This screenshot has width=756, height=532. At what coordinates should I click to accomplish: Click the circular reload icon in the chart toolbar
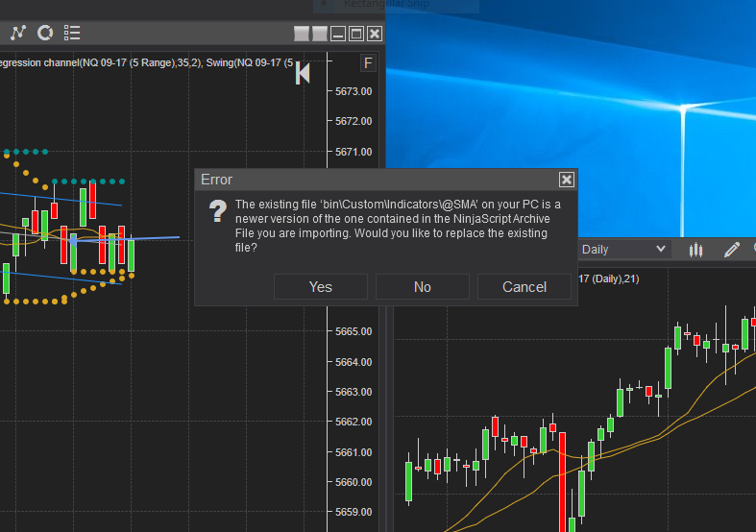coord(45,33)
